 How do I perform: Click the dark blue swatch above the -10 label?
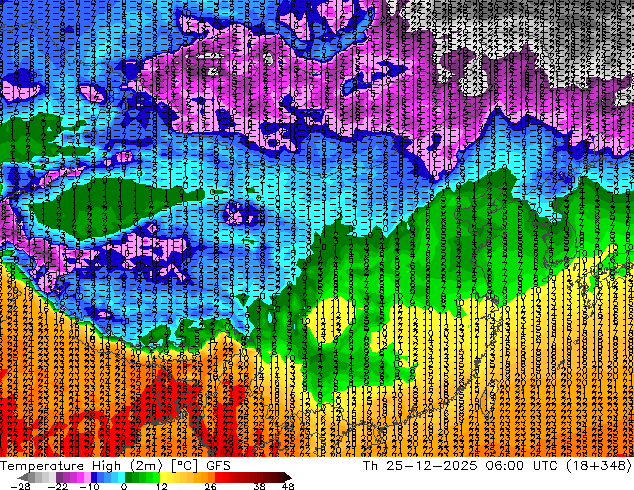[94, 477]
